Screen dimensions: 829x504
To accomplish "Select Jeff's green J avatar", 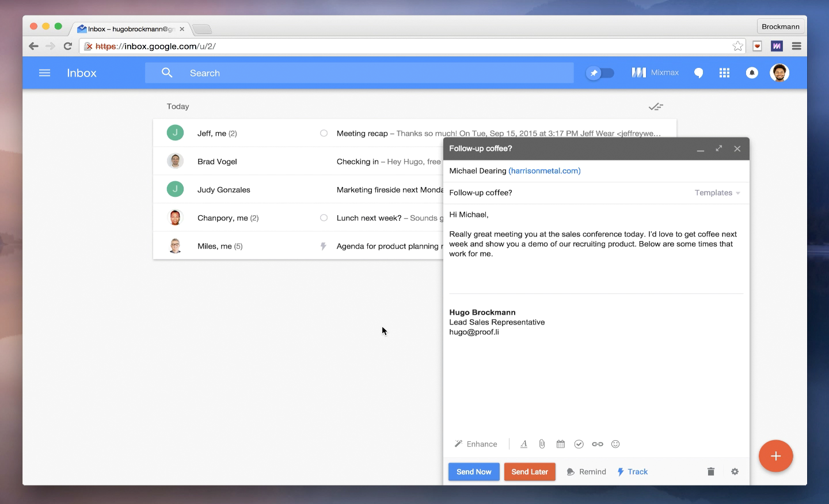I will tap(175, 133).
